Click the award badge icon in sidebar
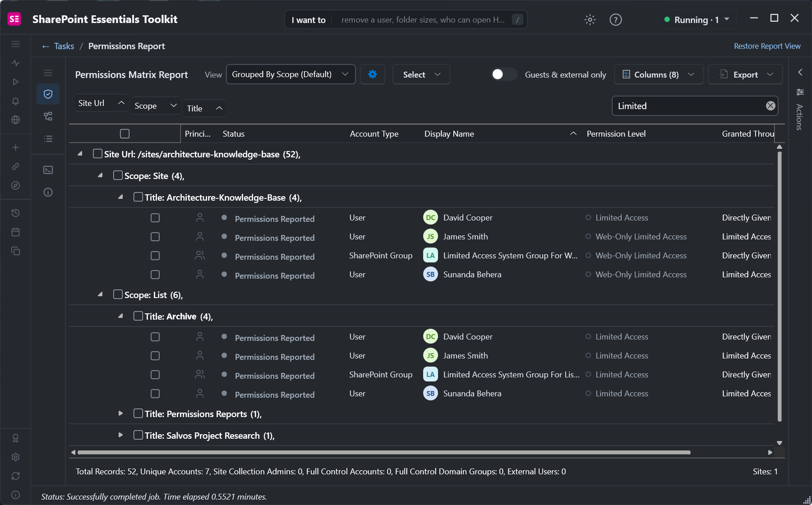This screenshot has width=812, height=505. 16,438
